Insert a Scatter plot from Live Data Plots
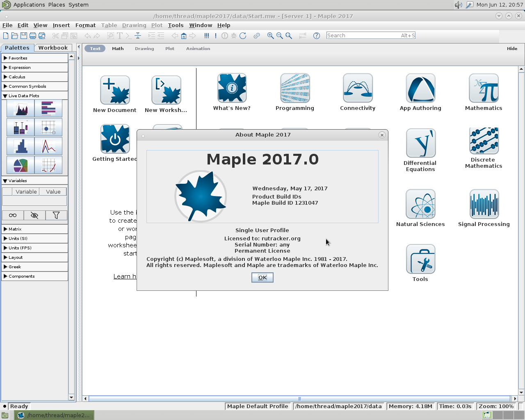The height and width of the screenshot is (420, 525). 48,165
